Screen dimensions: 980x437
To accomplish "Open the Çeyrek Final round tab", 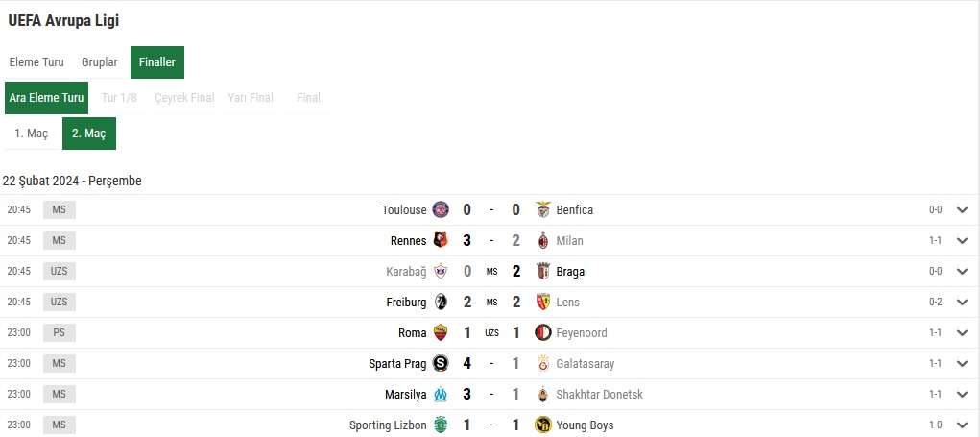I will (184, 98).
